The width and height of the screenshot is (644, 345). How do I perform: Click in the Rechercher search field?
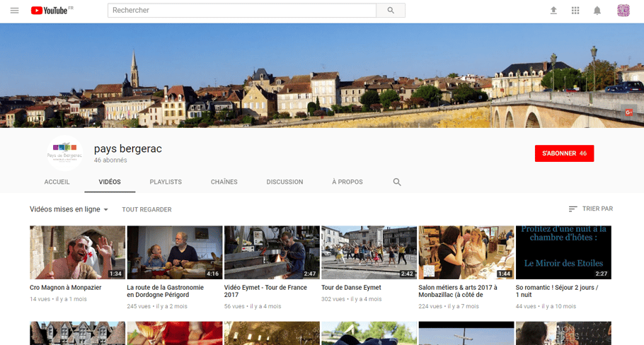(242, 11)
